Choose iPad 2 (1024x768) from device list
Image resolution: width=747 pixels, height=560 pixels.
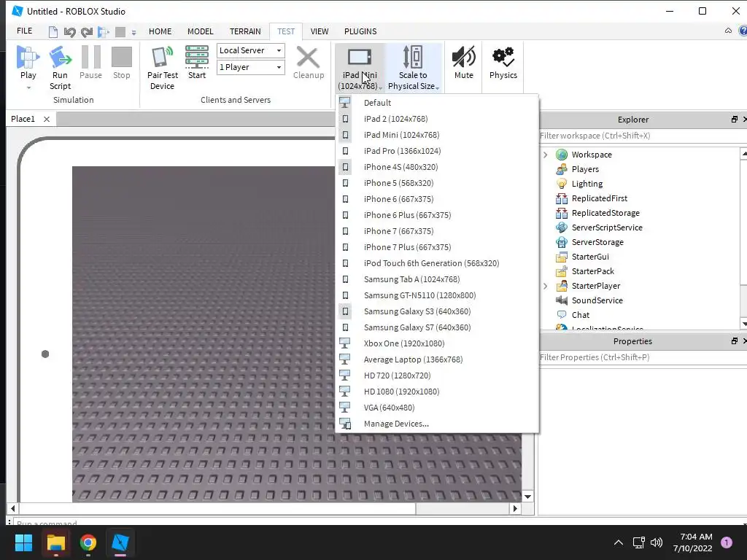(437, 119)
